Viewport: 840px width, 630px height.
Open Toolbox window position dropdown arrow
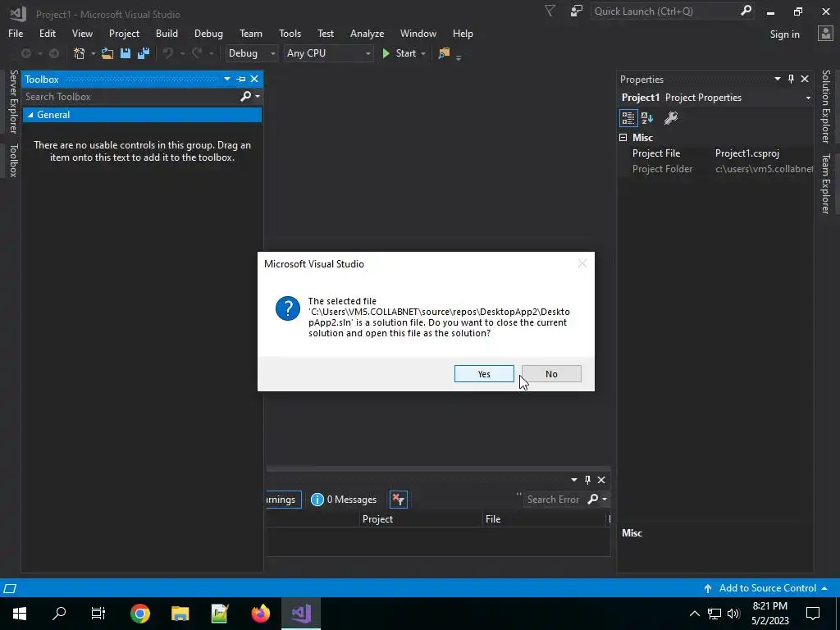tap(227, 79)
